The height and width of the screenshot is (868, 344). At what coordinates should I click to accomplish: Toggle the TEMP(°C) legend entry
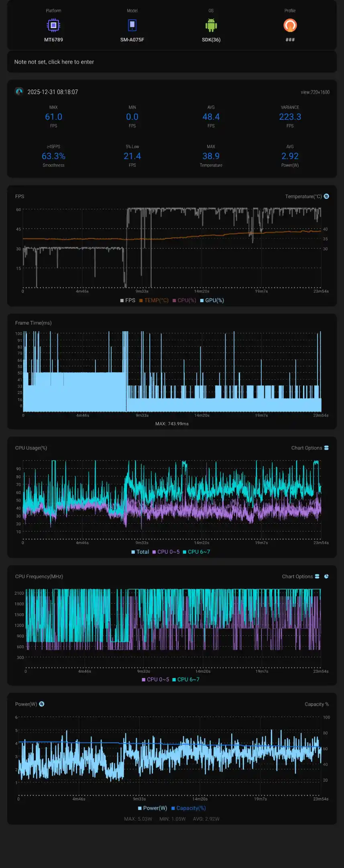[154, 300]
